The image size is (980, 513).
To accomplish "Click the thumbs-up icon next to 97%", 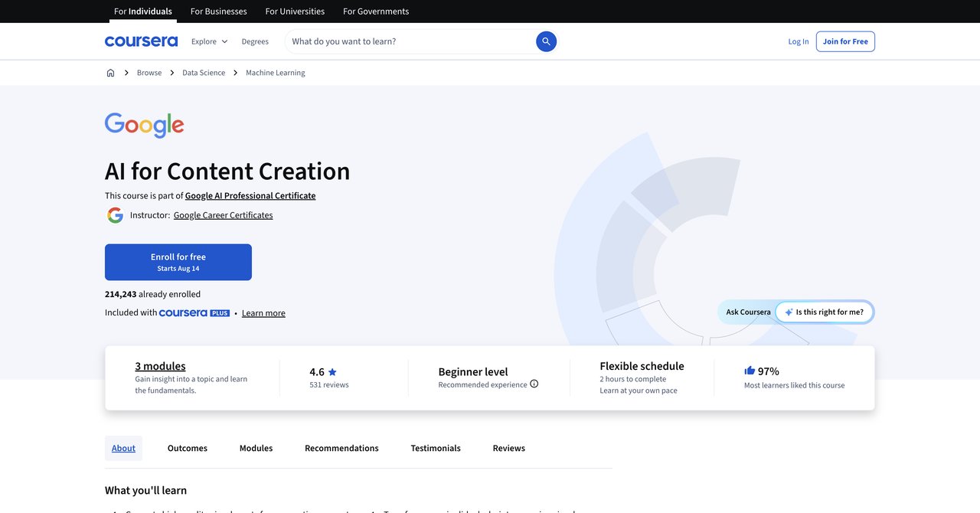I will coord(750,371).
